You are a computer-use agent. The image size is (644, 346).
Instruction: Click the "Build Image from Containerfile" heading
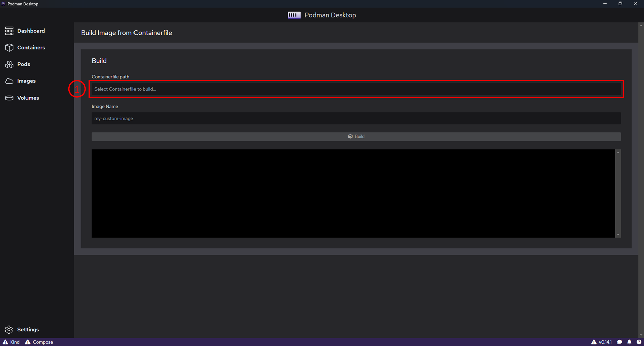tap(126, 33)
